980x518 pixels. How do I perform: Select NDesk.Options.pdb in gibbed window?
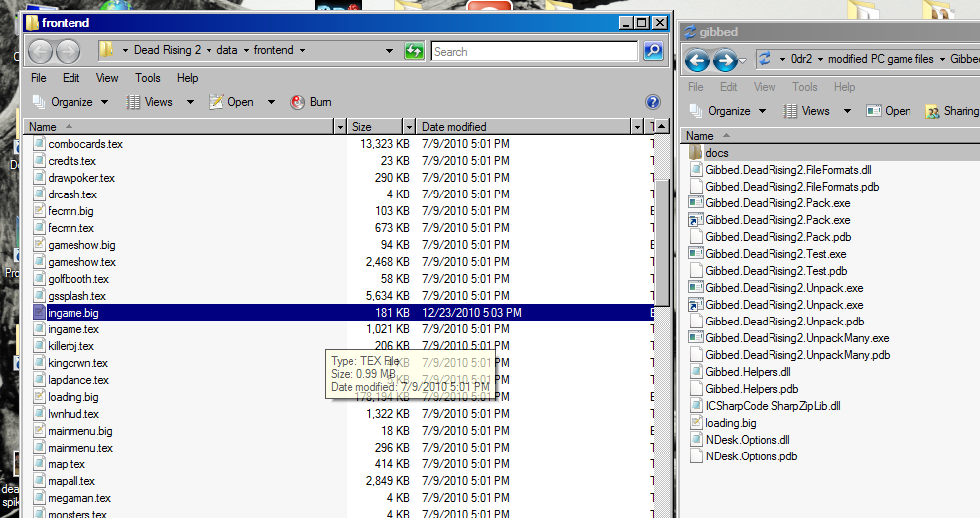tap(752, 456)
